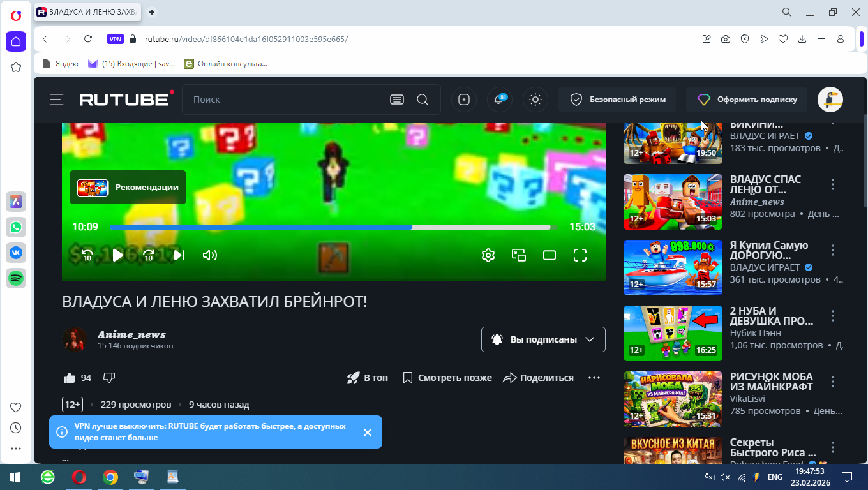Expand the Вы подписаны subscription dropdown
868x490 pixels.
[543, 339]
